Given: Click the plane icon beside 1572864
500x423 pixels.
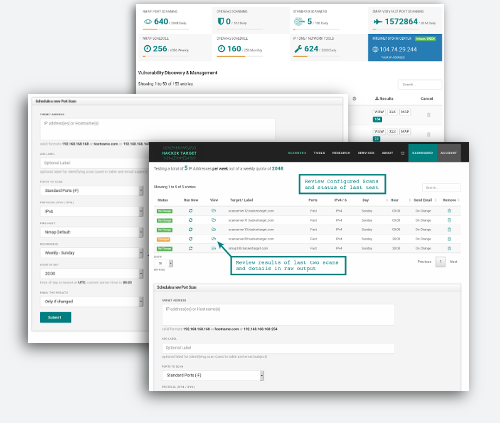Looking at the screenshot, I should click(378, 22).
